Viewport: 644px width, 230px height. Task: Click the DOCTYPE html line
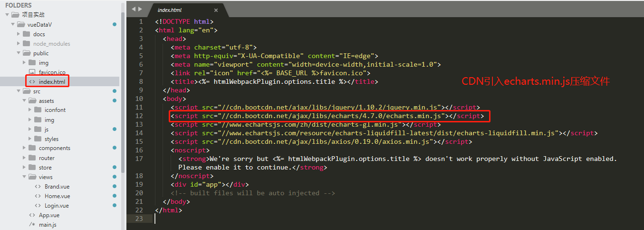click(x=184, y=21)
